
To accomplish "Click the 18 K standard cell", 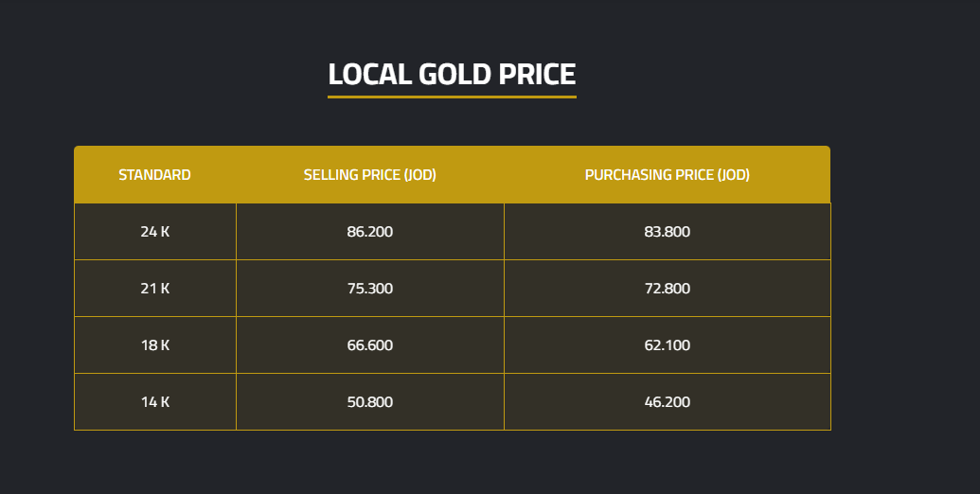I will pyautogui.click(x=154, y=345).
